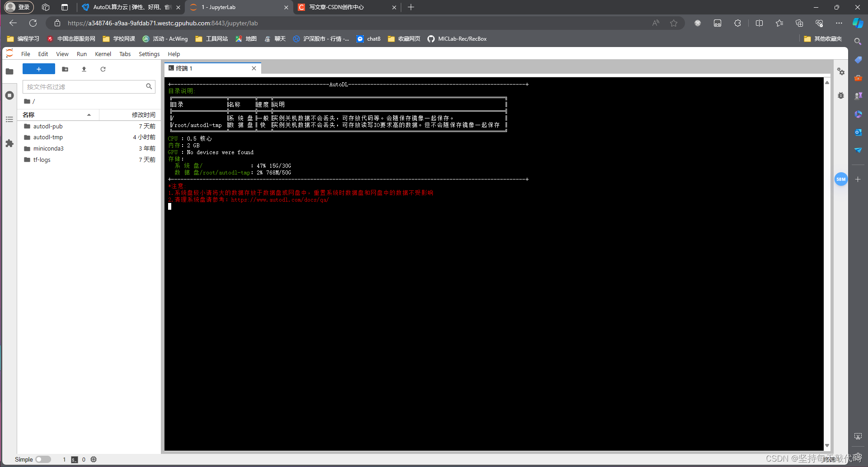Open the browser favorites list icon
The image size is (868, 467).
(779, 23)
